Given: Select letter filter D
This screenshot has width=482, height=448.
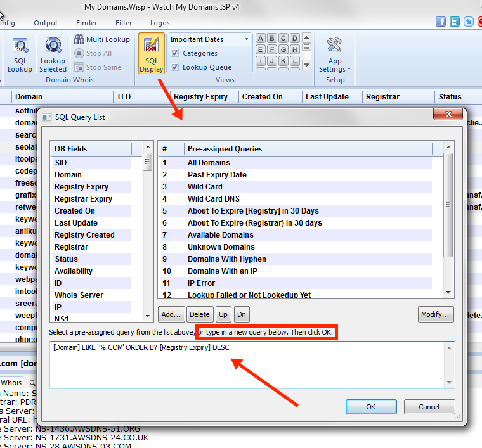Looking at the screenshot, I should tap(294, 39).
